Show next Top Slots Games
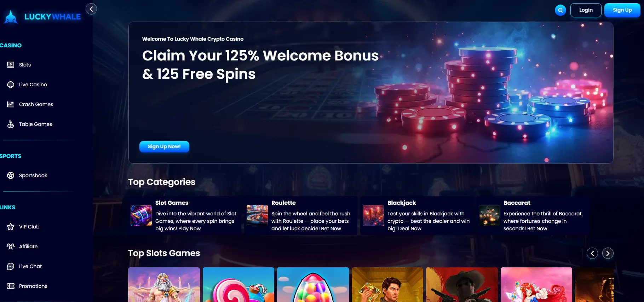This screenshot has height=302, width=644. point(608,253)
